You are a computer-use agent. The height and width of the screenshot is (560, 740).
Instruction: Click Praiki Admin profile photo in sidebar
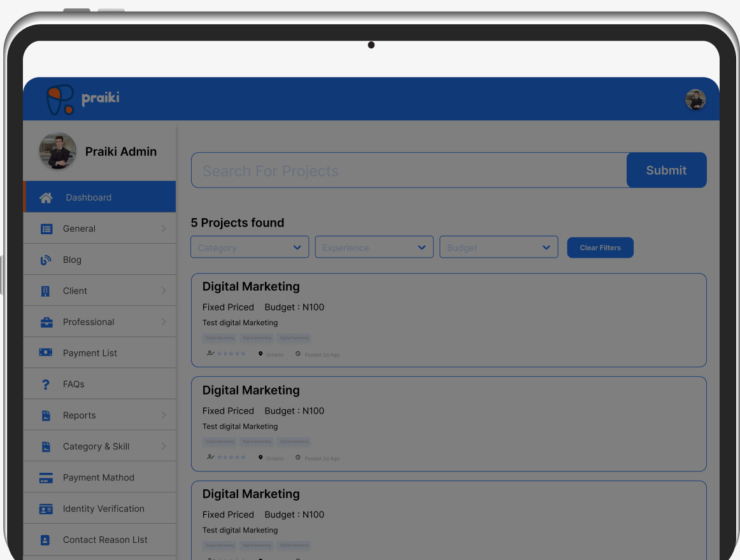(x=57, y=151)
